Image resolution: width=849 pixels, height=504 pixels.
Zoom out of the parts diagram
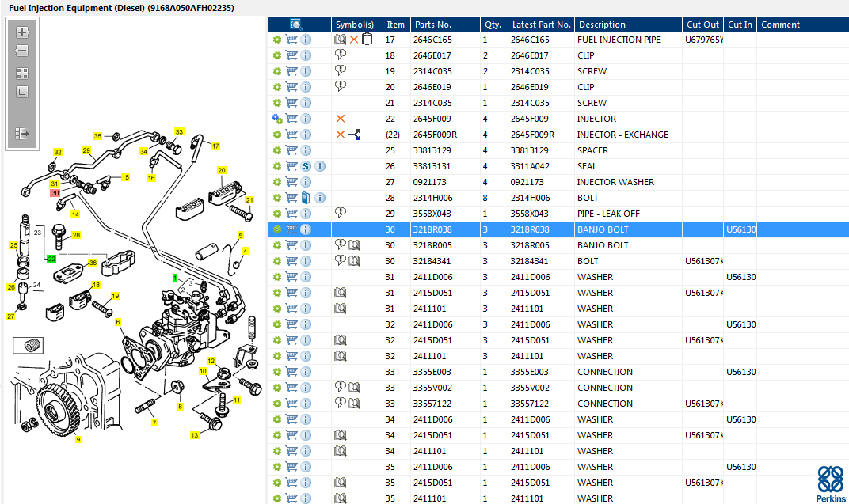point(21,51)
